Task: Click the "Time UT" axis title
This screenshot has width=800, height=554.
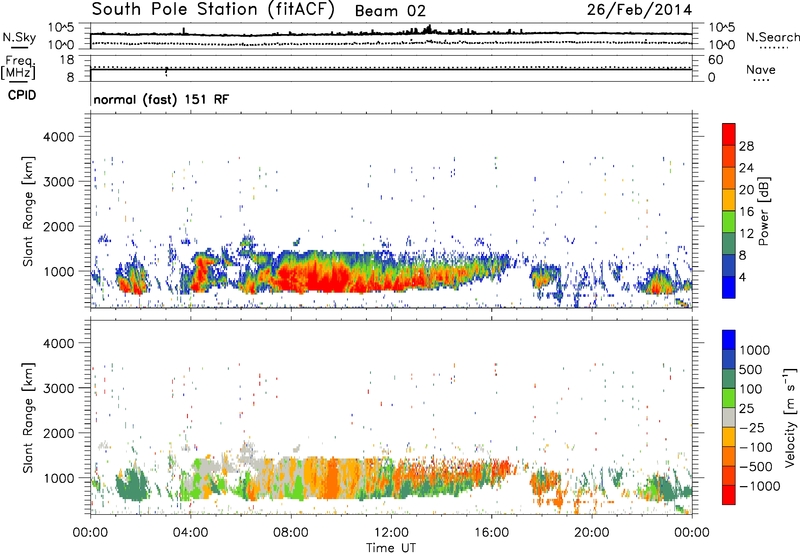Action: click(x=391, y=548)
